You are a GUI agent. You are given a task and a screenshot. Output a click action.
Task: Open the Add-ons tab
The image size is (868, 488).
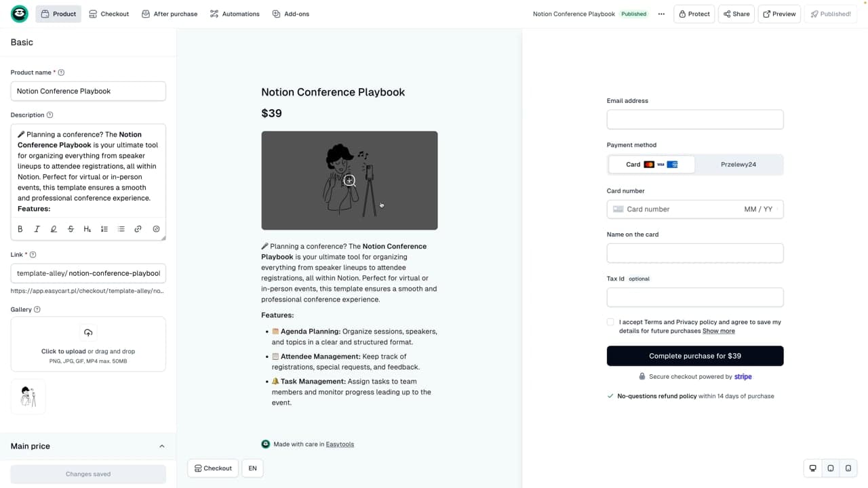291,14
